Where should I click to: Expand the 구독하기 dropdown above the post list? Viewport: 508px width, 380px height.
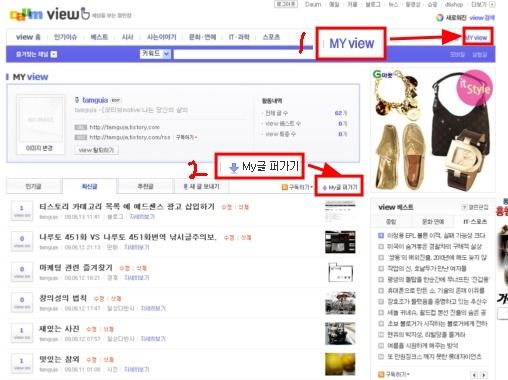(x=311, y=187)
